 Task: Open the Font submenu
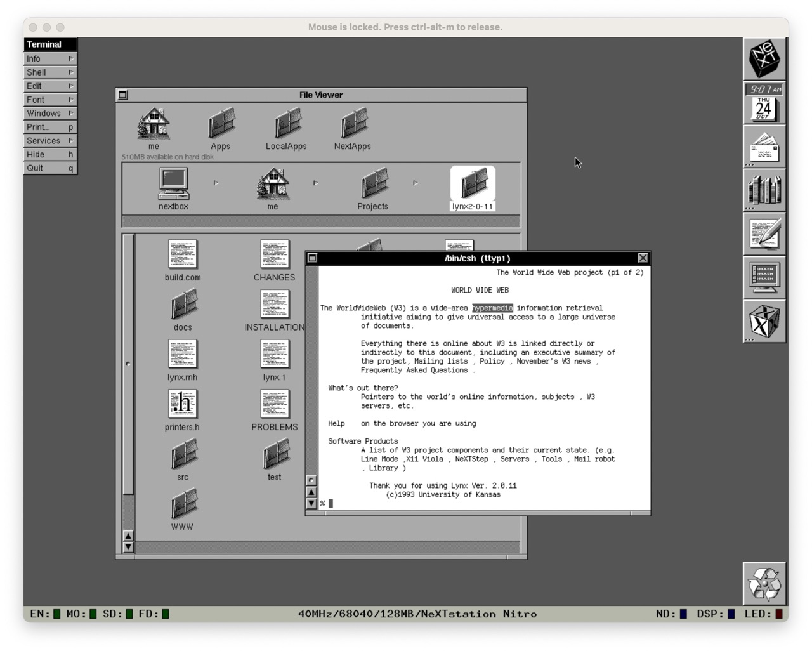50,100
